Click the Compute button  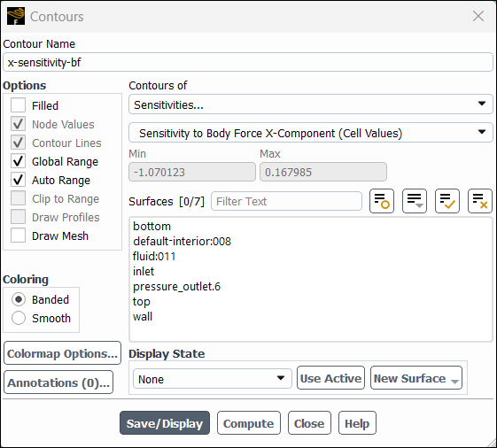[x=248, y=423]
